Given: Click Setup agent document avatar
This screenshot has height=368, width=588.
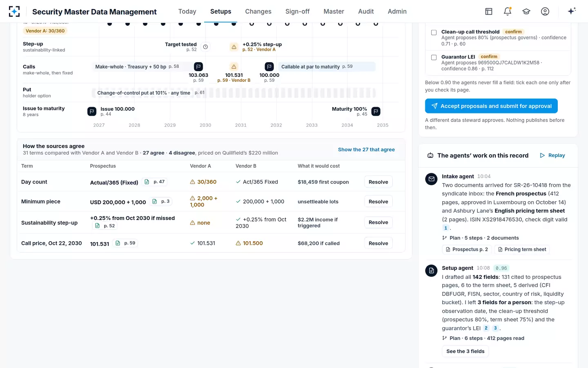Looking at the screenshot, I should point(431,271).
